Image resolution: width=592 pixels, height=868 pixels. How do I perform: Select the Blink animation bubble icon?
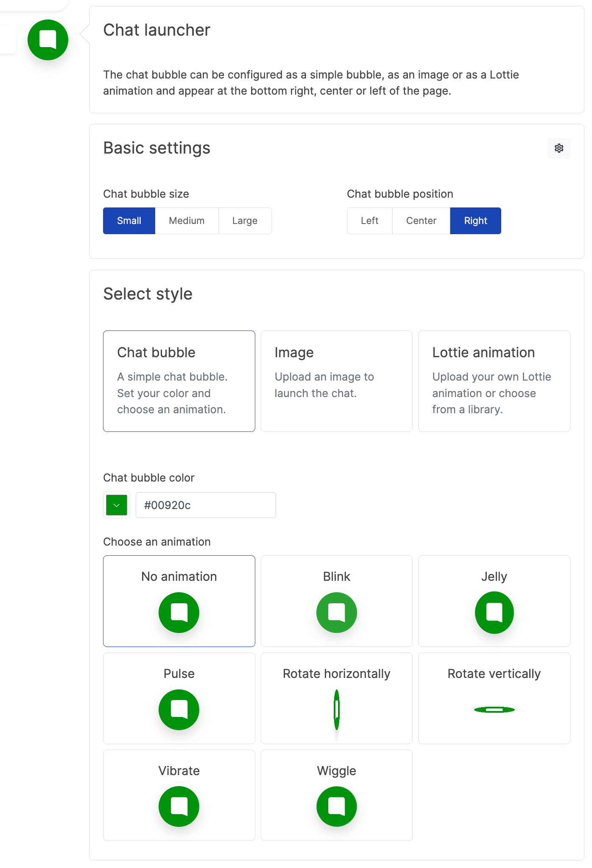tap(336, 612)
